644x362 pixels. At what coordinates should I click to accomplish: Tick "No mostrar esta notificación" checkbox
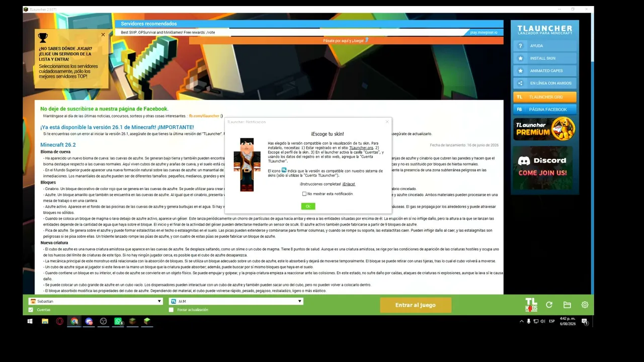[x=304, y=194]
